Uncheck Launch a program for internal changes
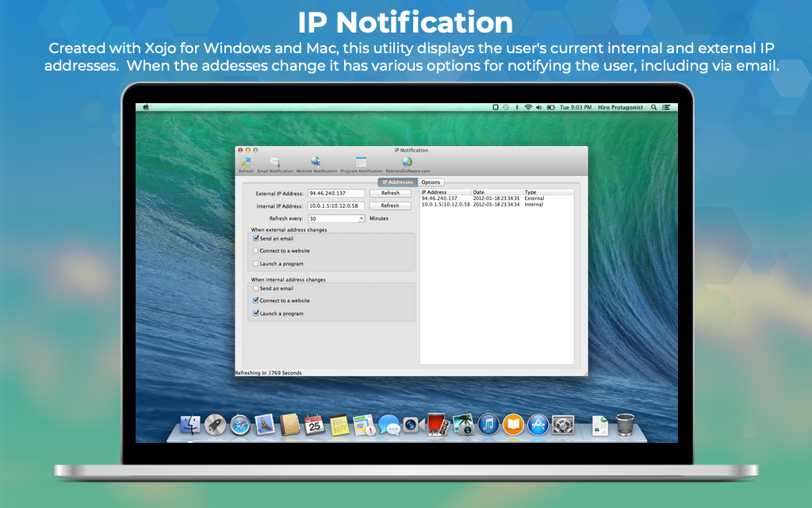This screenshot has height=508, width=812. pos(256,314)
